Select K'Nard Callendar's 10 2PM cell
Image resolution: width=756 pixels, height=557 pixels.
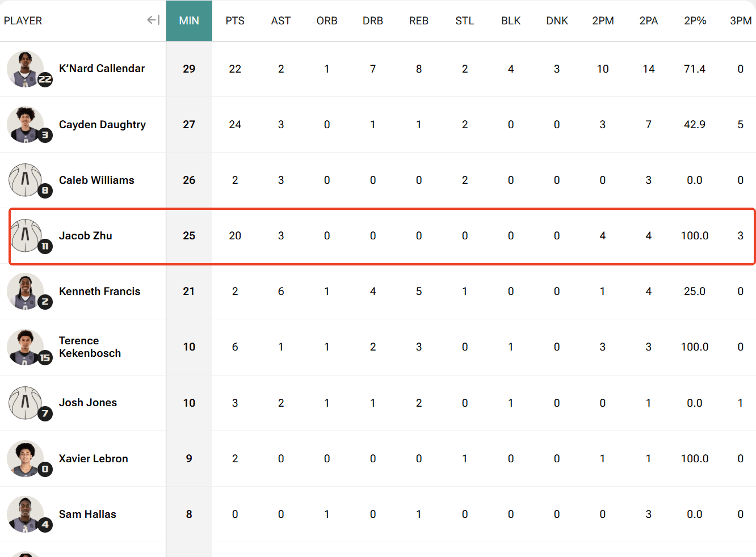pos(603,69)
